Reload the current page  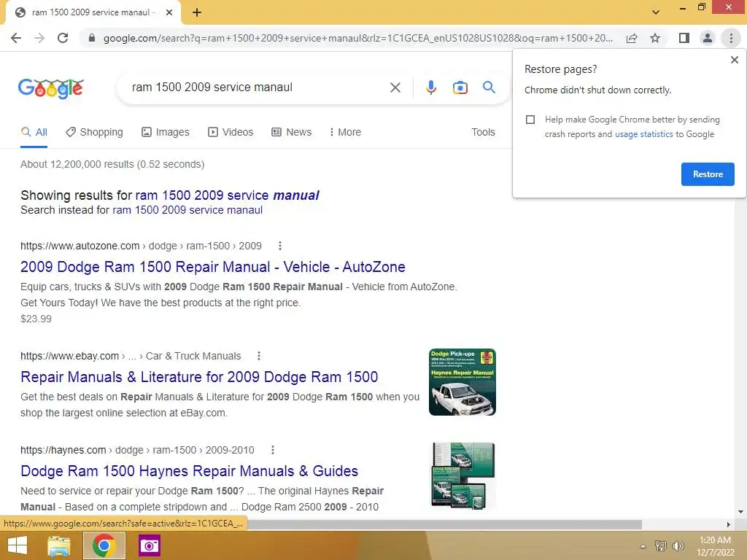click(63, 38)
